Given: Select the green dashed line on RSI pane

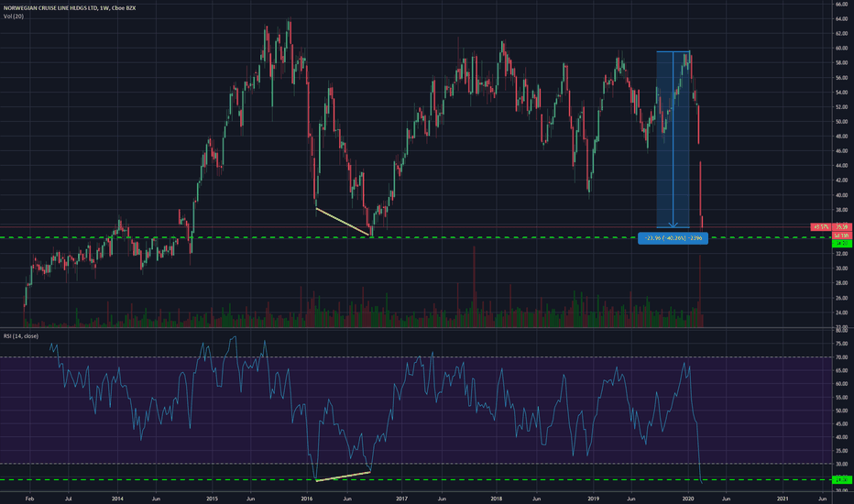Looking at the screenshot, I should [416, 480].
